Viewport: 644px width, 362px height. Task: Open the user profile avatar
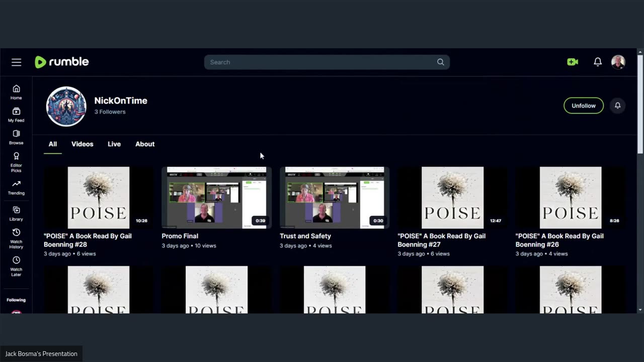pyautogui.click(x=618, y=62)
